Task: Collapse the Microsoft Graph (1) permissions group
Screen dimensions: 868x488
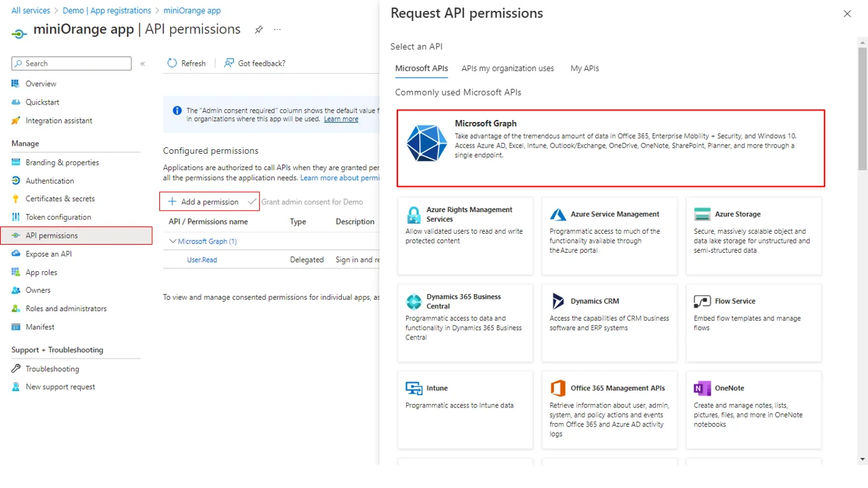Action: pyautogui.click(x=173, y=241)
